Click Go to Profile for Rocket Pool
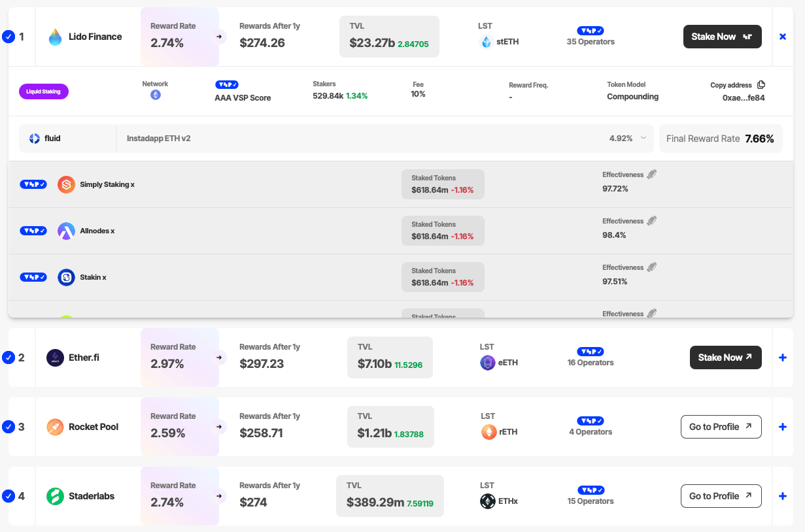Image resolution: width=805 pixels, height=532 pixels. (721, 427)
